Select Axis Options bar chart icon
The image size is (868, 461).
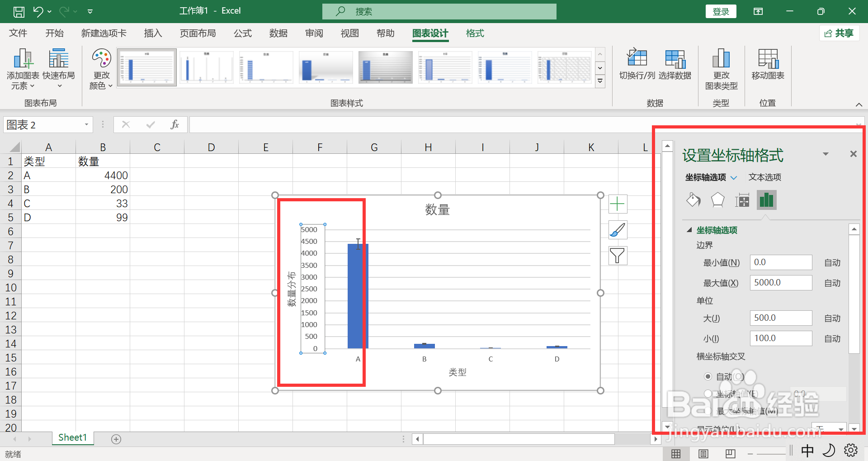pyautogui.click(x=766, y=200)
